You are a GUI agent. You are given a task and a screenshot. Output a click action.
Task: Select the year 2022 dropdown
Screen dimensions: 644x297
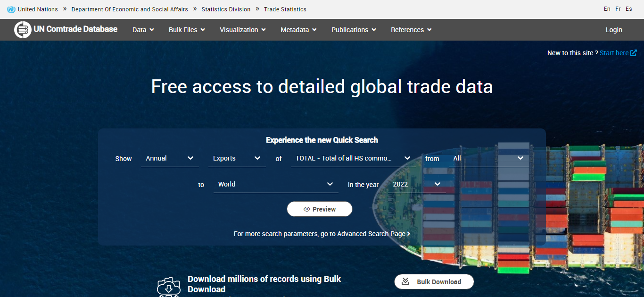[416, 184]
